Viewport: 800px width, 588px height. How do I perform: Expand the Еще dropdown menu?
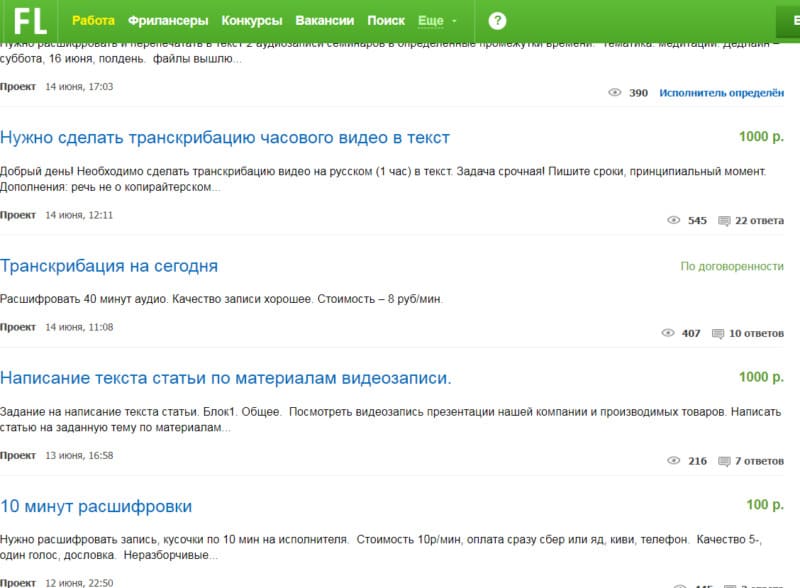[437, 21]
